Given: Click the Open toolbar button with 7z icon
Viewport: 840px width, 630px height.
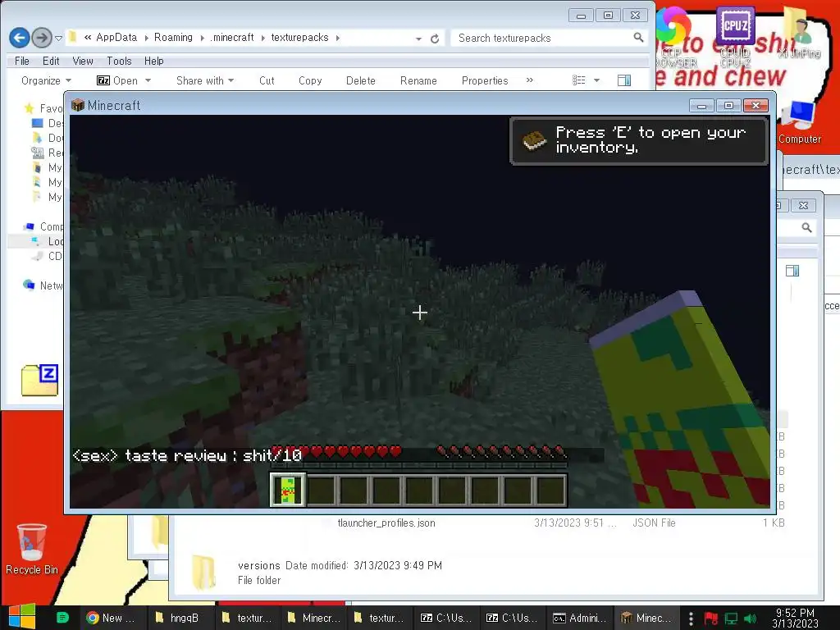Looking at the screenshot, I should [116, 81].
